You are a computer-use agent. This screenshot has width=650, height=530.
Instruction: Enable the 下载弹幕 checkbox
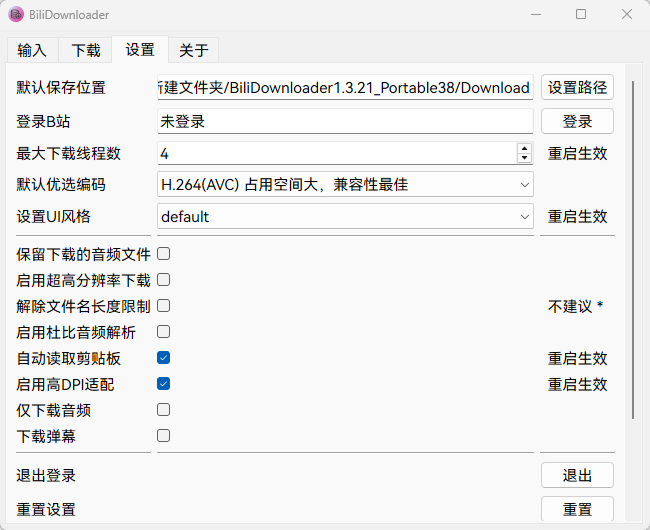pyautogui.click(x=163, y=436)
